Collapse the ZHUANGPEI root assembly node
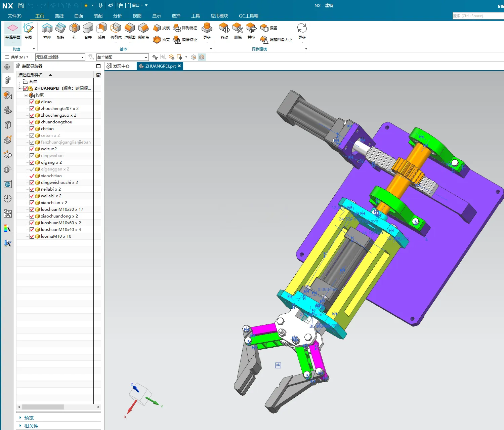504x430 pixels. point(20,88)
